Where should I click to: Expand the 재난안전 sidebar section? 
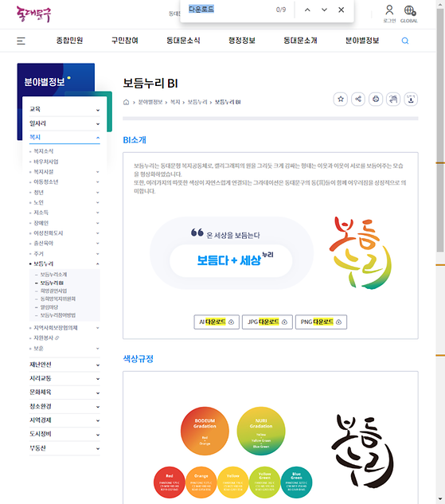tap(64, 365)
